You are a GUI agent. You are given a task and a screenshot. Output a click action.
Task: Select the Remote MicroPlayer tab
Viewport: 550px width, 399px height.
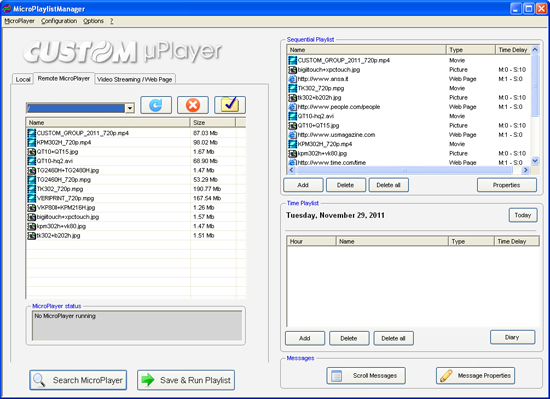64,78
